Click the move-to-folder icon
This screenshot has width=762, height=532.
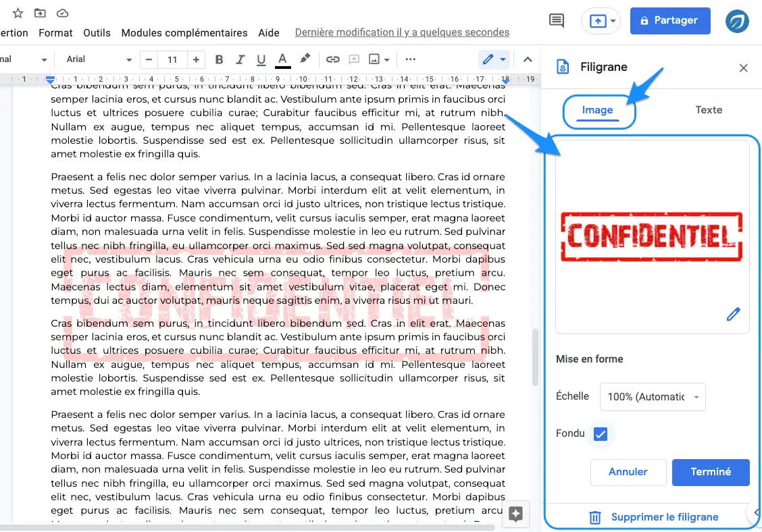[x=40, y=13]
